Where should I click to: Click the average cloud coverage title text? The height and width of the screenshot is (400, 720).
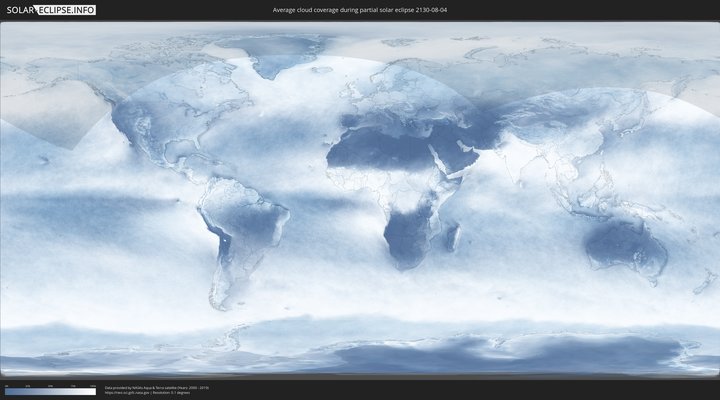click(360, 10)
